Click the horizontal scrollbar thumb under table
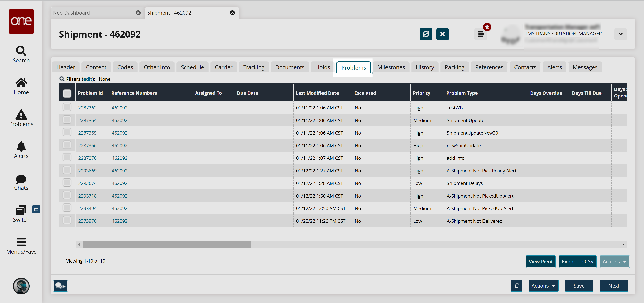 [167, 244]
